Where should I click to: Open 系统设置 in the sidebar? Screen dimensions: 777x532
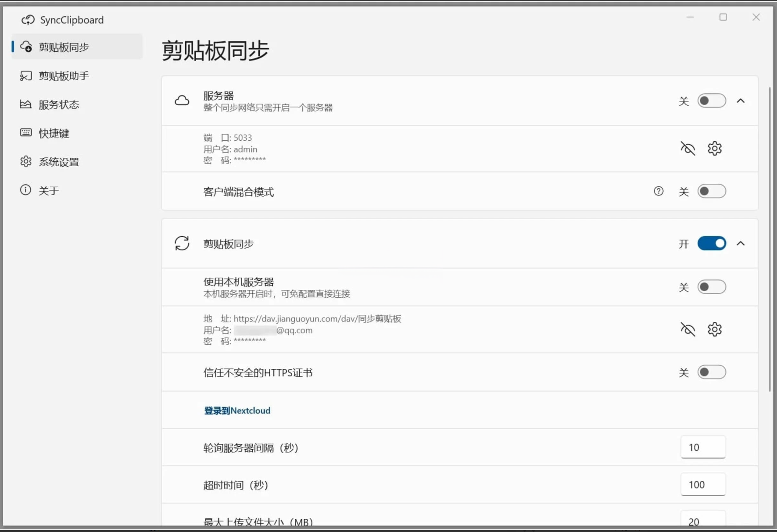pyautogui.click(x=77, y=162)
